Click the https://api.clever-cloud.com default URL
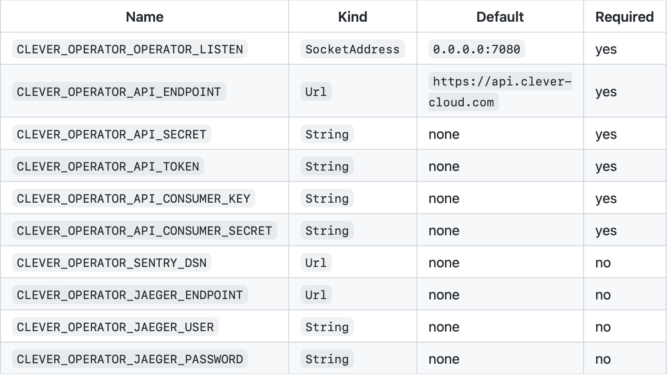667x375 pixels. click(x=500, y=92)
